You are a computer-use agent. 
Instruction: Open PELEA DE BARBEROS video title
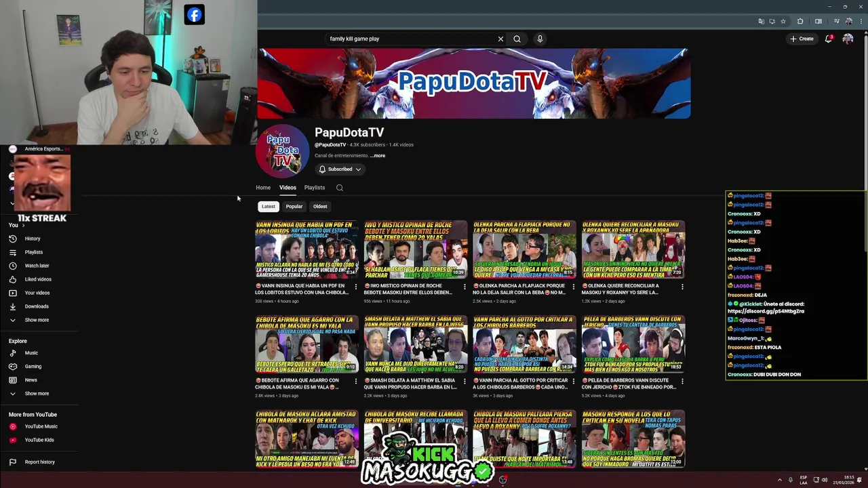[629, 384]
